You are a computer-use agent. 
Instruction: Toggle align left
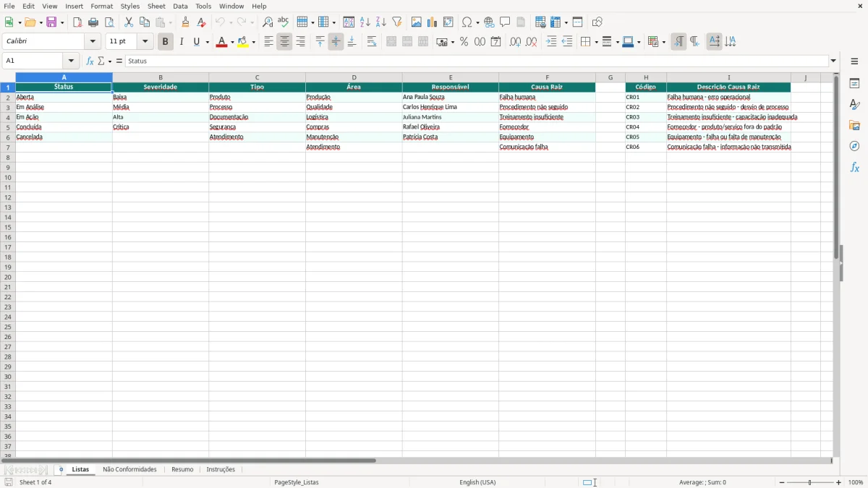point(268,42)
